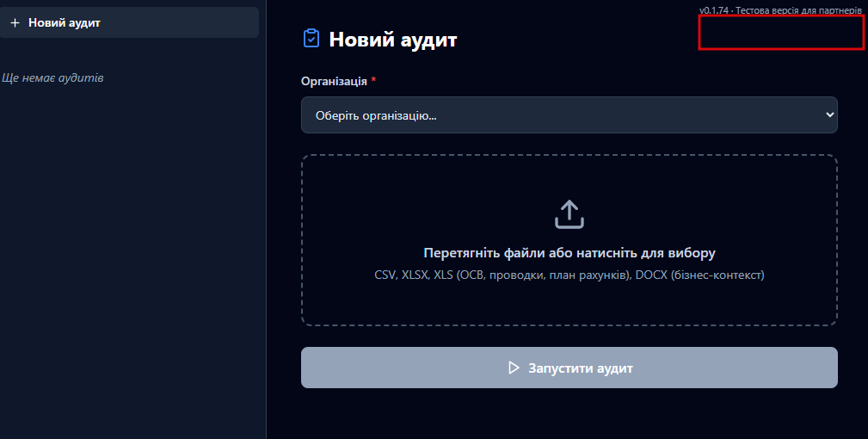Click the red required asterisk
The image size is (868, 439).
point(374,80)
